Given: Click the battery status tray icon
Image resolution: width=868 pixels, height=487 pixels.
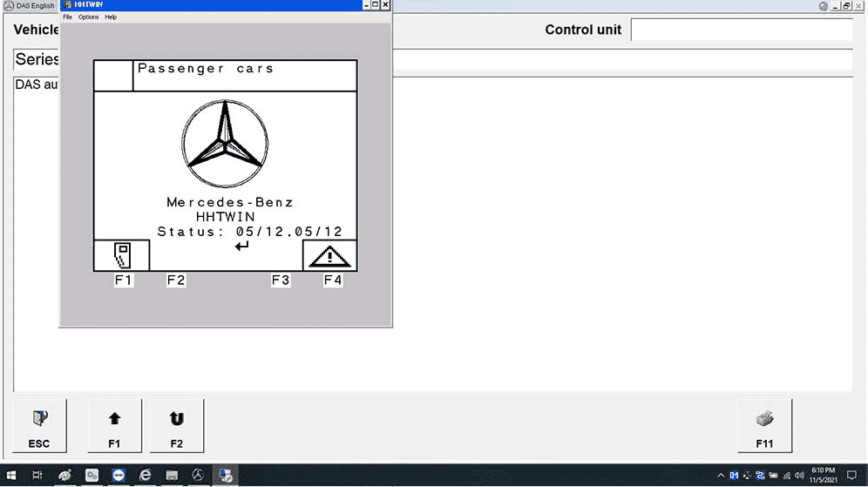Looking at the screenshot, I should [773, 476].
